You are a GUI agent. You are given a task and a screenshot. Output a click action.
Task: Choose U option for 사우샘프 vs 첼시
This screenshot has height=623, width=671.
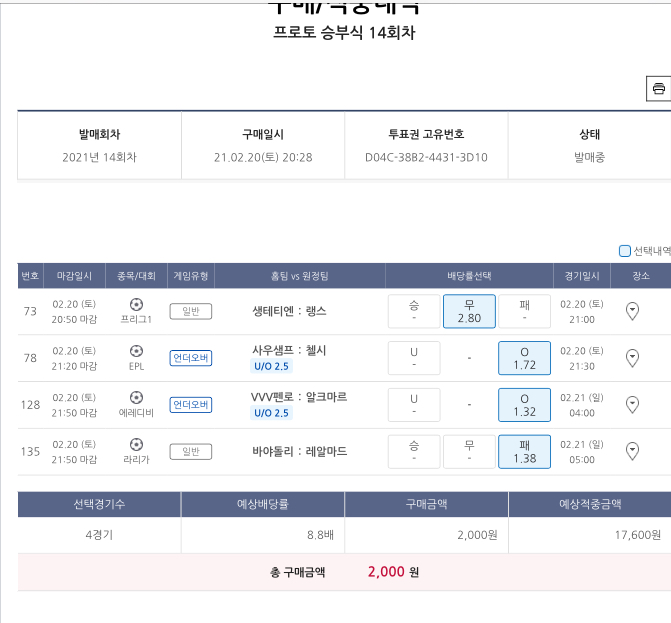(x=414, y=358)
